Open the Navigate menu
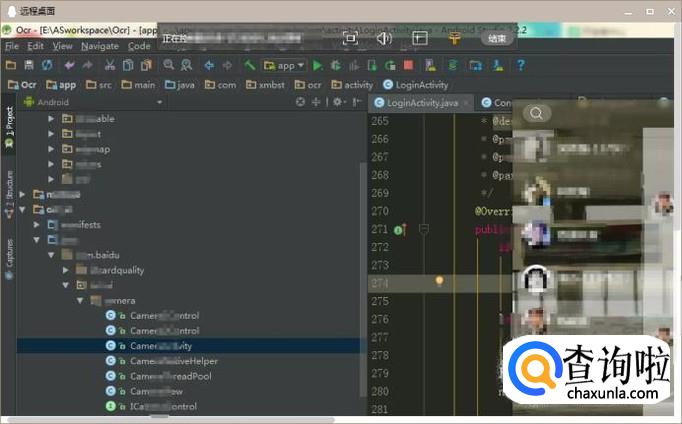Viewport: 682px width, 424px height. pos(99,46)
